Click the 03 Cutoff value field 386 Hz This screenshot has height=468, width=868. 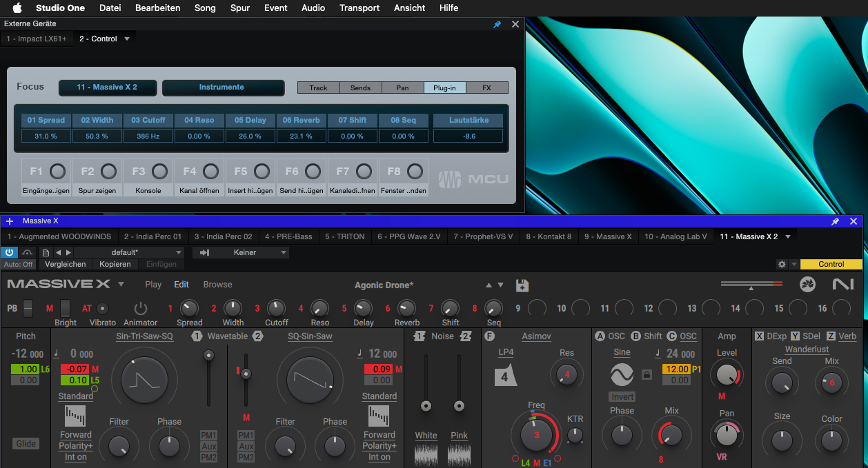148,136
